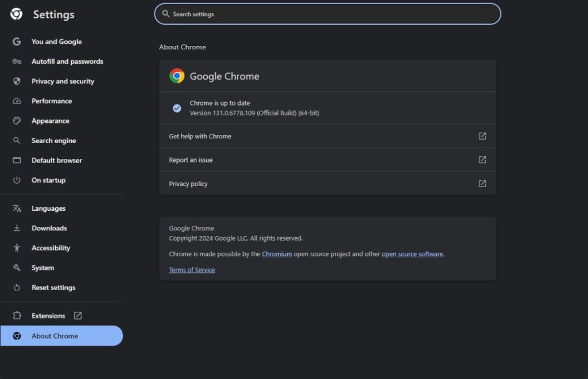588x379 pixels.
Task: Click the open-in-new icon for Privacy policy
Action: (x=482, y=183)
